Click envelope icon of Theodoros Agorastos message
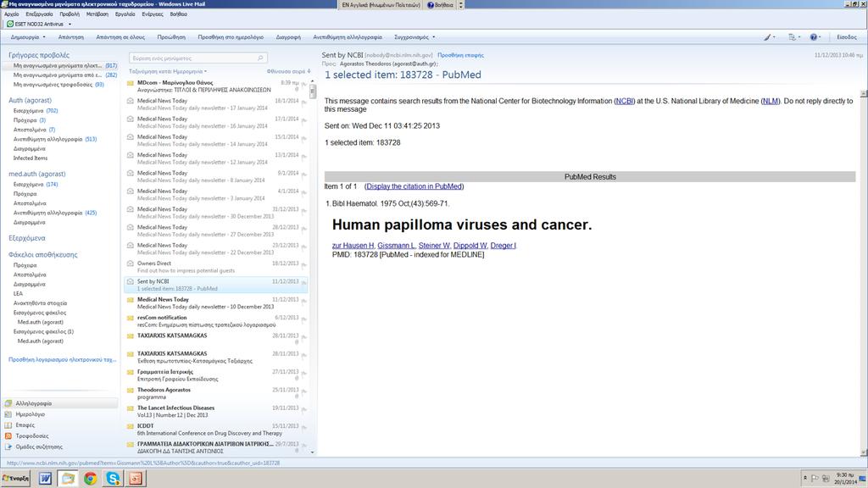The width and height of the screenshot is (868, 488). [x=131, y=390]
